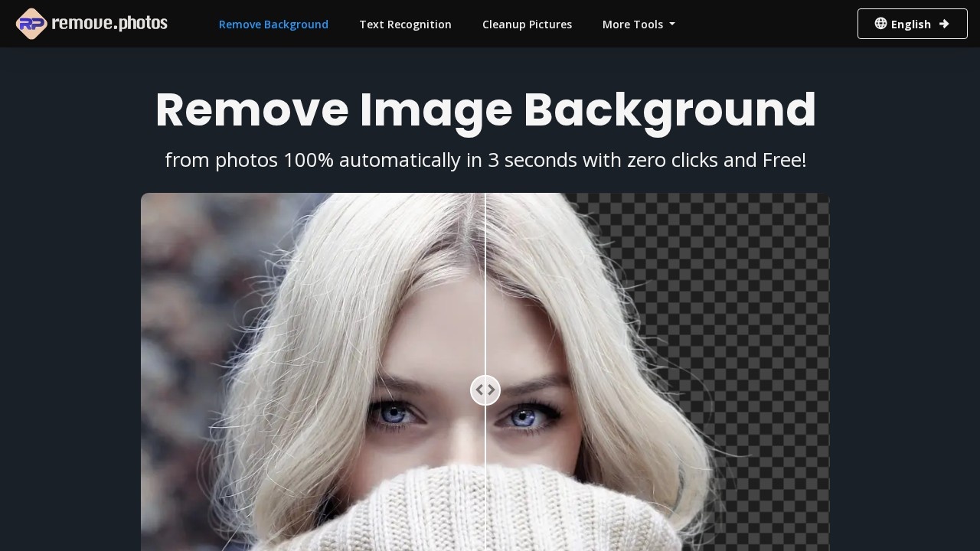Screen dimensions: 980x551
Task: Click the left-right arrows on the comparison handle
Action: tap(485, 390)
